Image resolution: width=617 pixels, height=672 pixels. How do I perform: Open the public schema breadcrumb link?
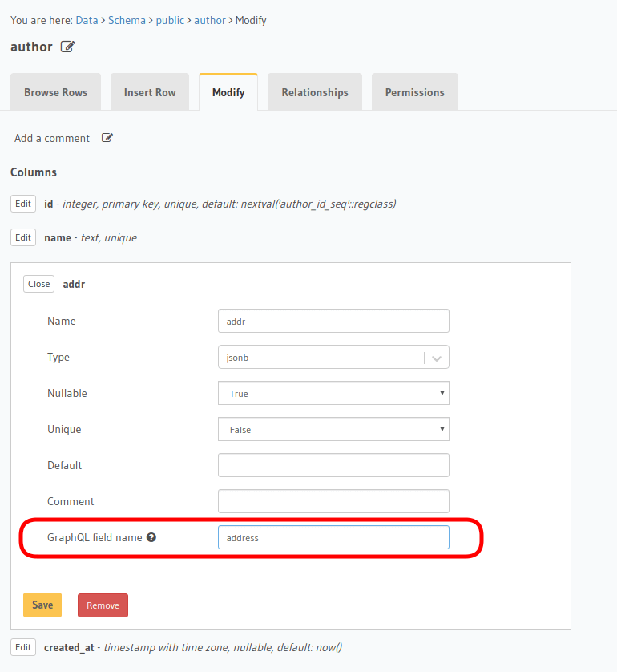pos(170,20)
